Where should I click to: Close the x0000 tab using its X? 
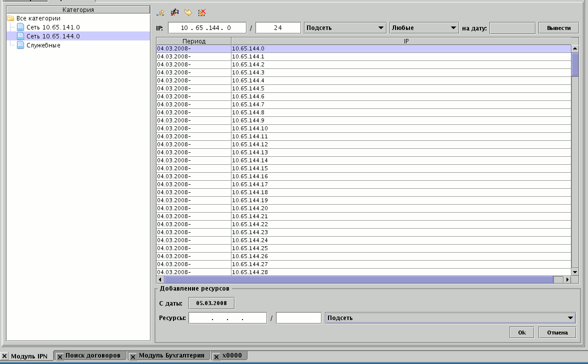click(216, 357)
